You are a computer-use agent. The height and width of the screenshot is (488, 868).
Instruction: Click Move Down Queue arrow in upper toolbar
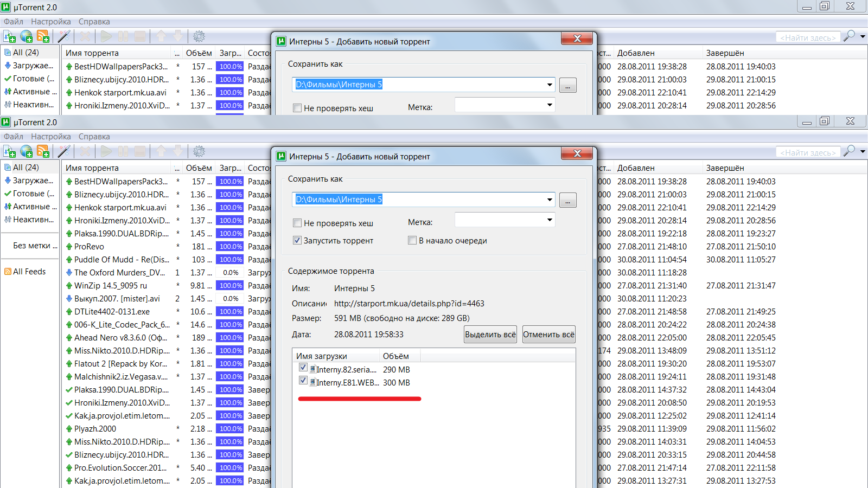click(x=178, y=36)
